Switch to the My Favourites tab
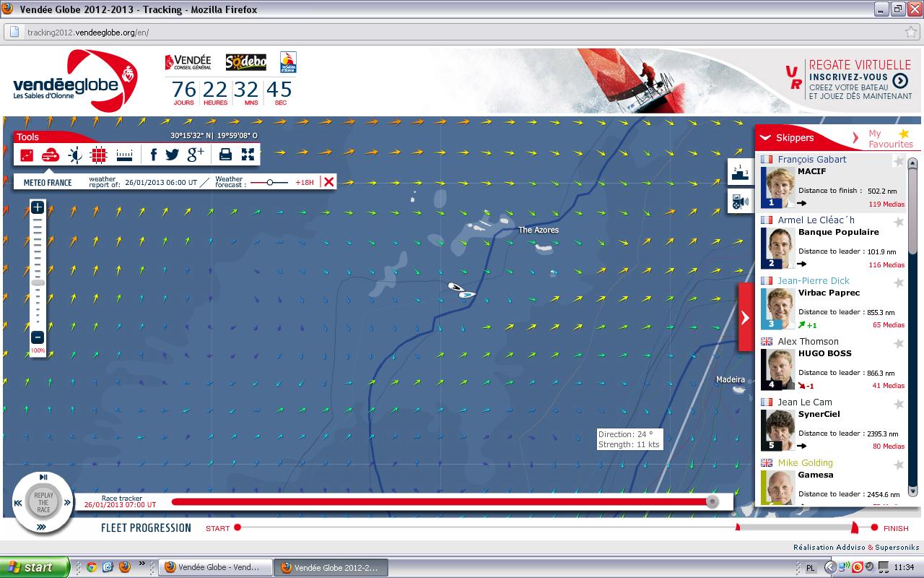Viewport: 924px width, 578px height. point(890,138)
